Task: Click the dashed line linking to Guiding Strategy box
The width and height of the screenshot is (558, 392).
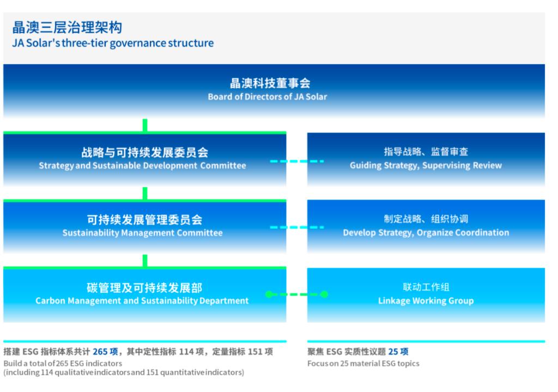Action: [x=297, y=161]
